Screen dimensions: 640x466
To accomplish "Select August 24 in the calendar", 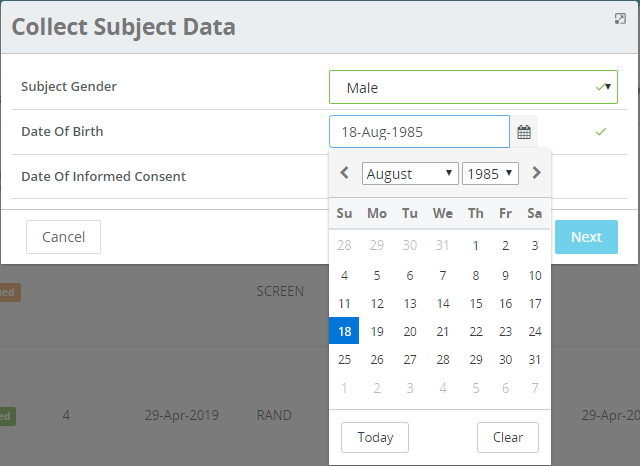I will tap(535, 332).
